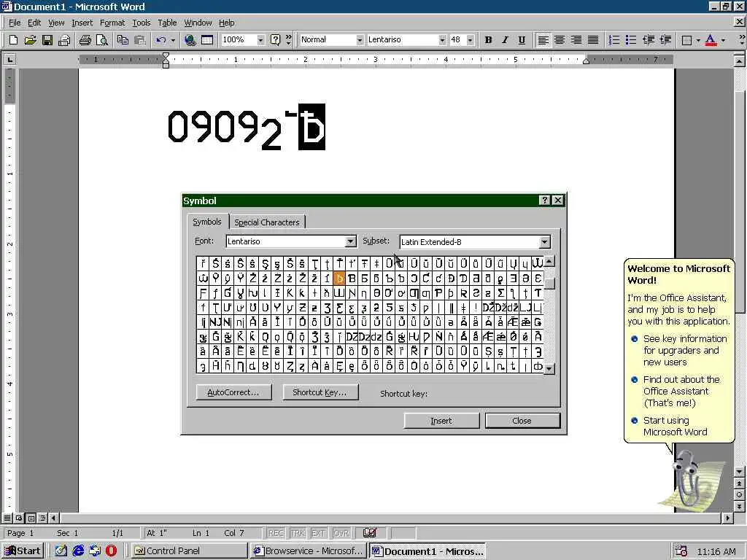The height and width of the screenshot is (560, 747).
Task: Switch to Browservice taskbar window
Action: pyautogui.click(x=308, y=551)
